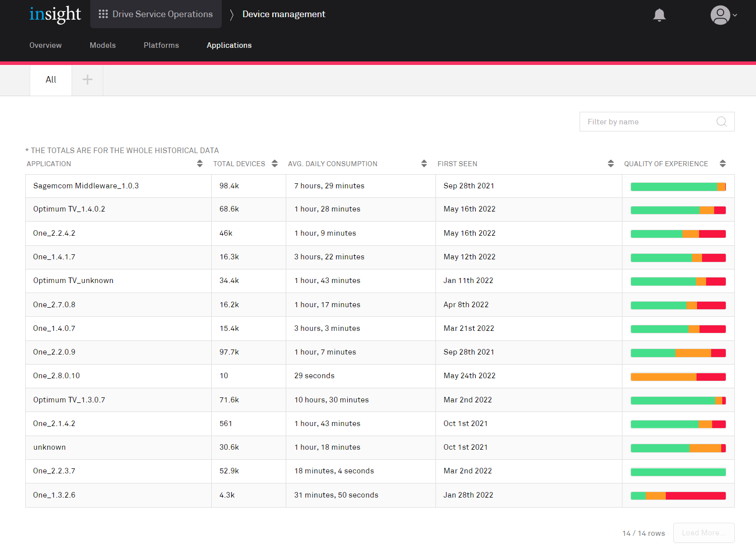Focus the Filter by name field
The image size is (756, 558).
649,122
